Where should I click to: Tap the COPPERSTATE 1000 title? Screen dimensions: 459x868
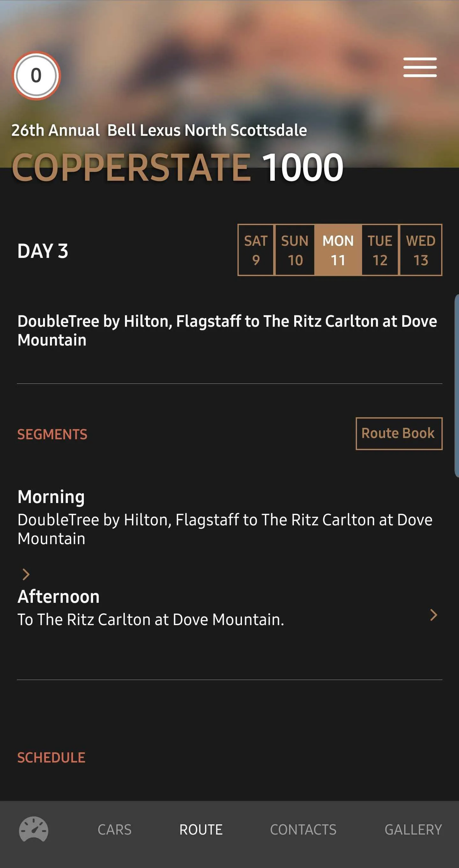coord(178,167)
